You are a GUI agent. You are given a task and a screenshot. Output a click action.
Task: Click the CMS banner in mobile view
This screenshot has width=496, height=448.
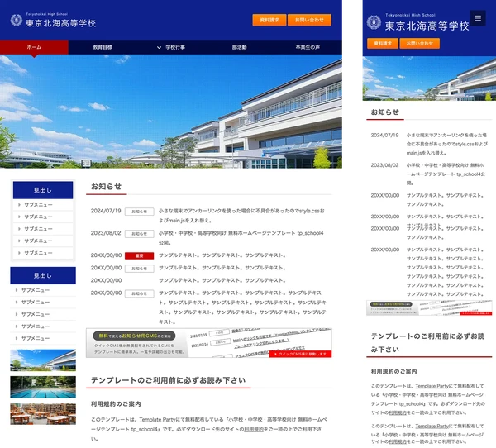(429, 307)
